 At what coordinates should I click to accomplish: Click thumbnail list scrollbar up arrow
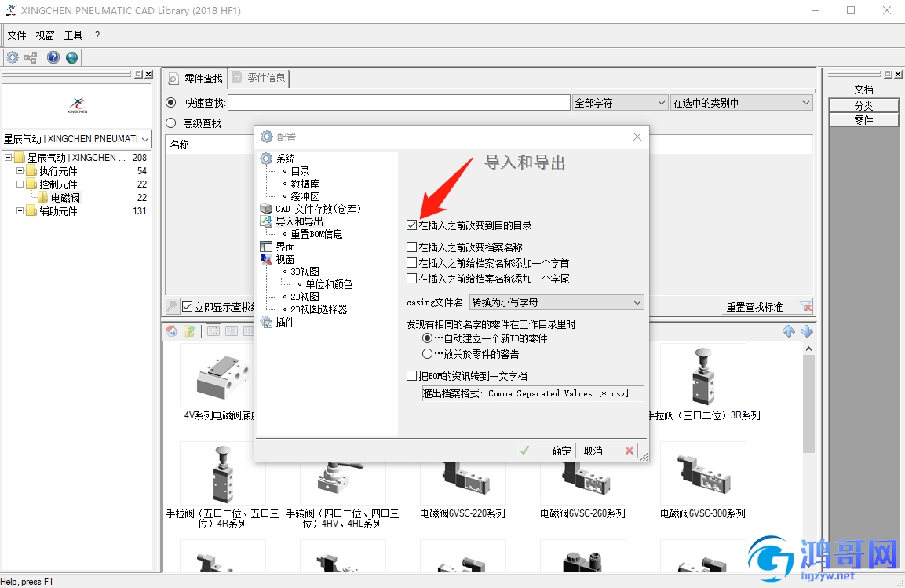[x=808, y=349]
